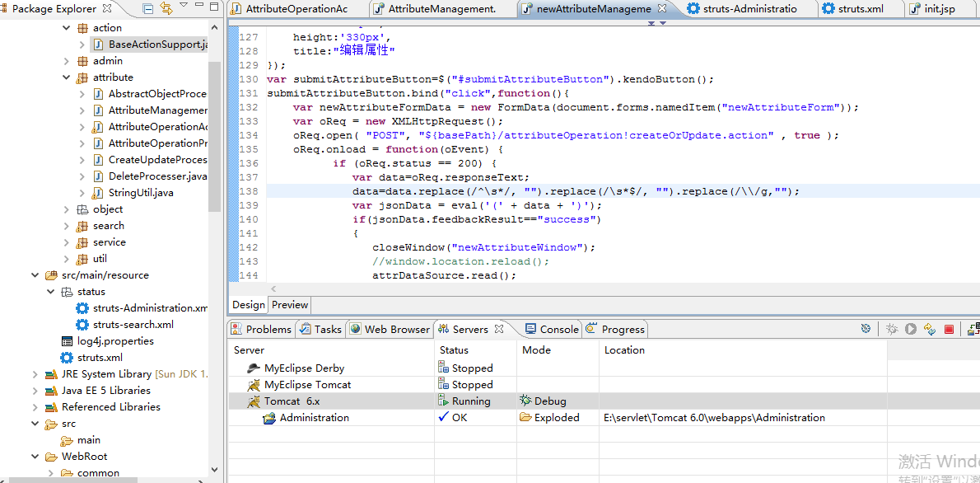Image resolution: width=980 pixels, height=483 pixels.
Task: Switch to the Problems tab
Action: (261, 329)
